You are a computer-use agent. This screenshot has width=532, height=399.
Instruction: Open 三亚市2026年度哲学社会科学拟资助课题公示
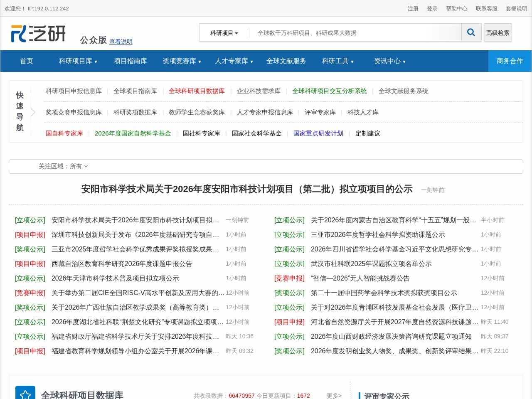click(x=378, y=235)
